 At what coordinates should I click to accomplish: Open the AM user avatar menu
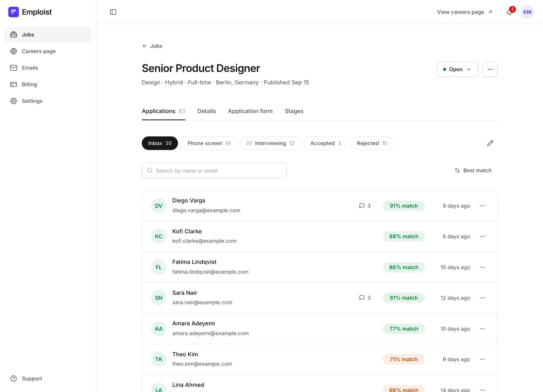click(x=527, y=12)
